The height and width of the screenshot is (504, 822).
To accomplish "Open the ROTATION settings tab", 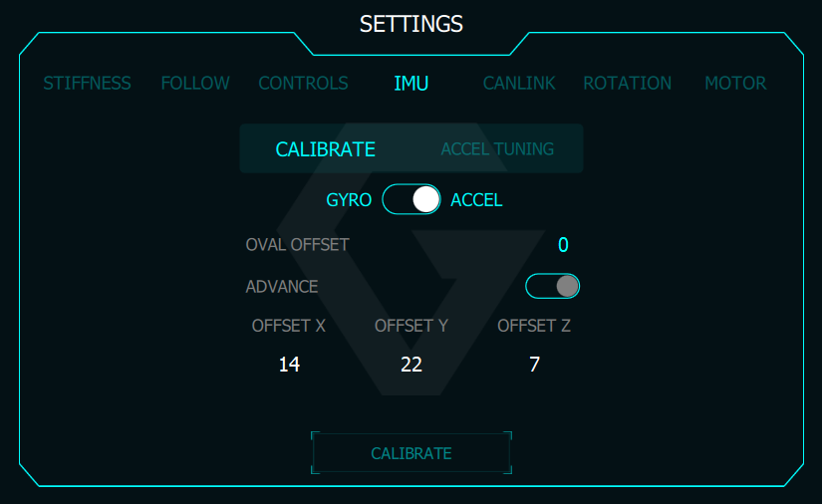I will click(x=627, y=84).
